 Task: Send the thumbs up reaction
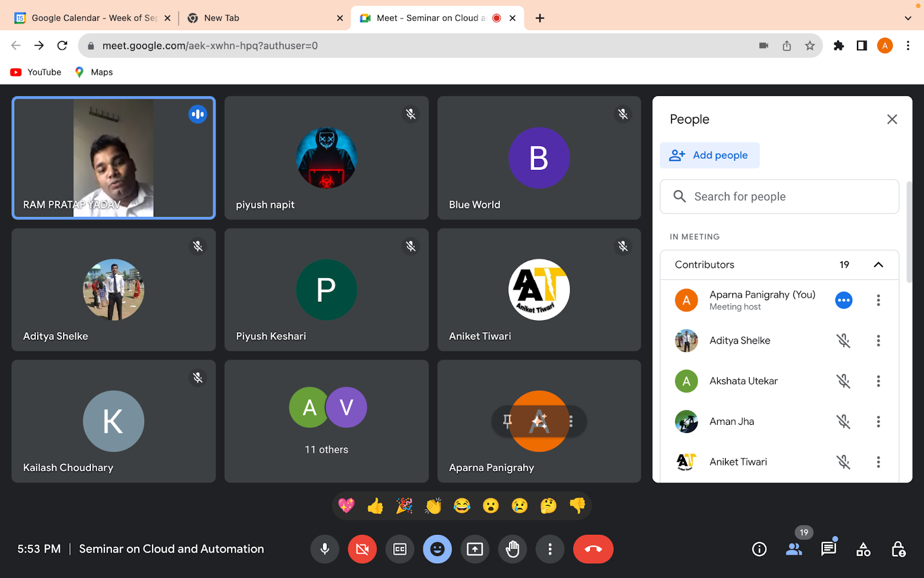tap(375, 506)
